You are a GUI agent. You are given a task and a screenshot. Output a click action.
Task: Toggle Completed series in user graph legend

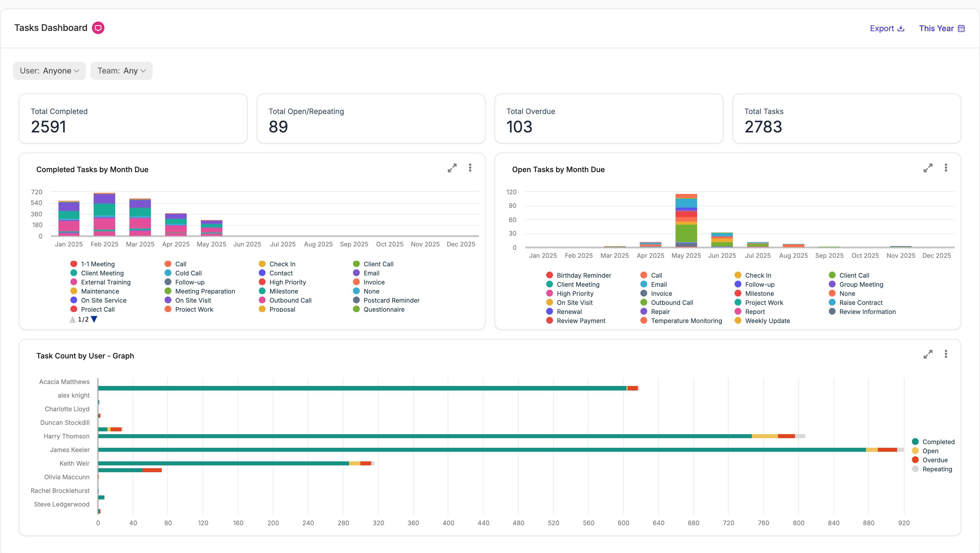pos(933,442)
